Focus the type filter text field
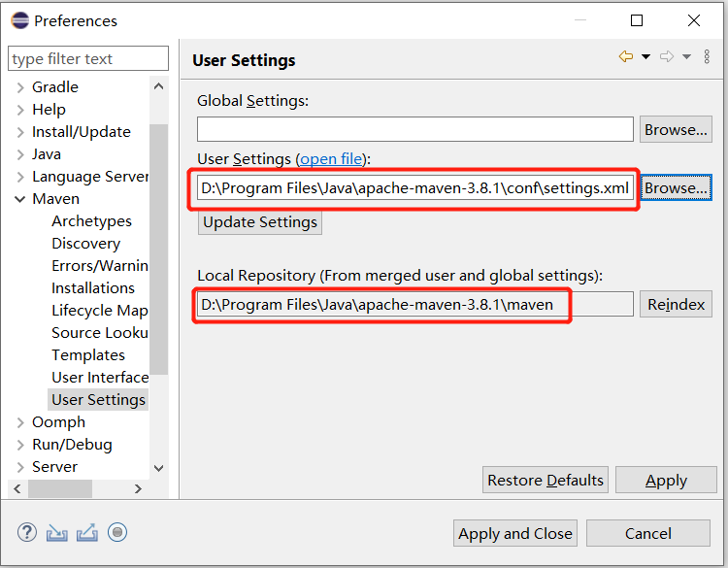The height and width of the screenshot is (568, 728). click(87, 59)
